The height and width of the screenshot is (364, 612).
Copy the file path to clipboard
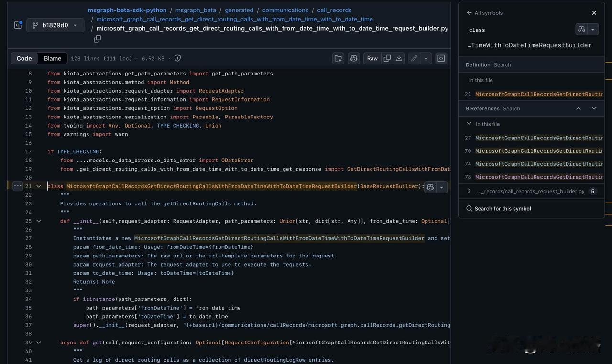click(x=98, y=39)
